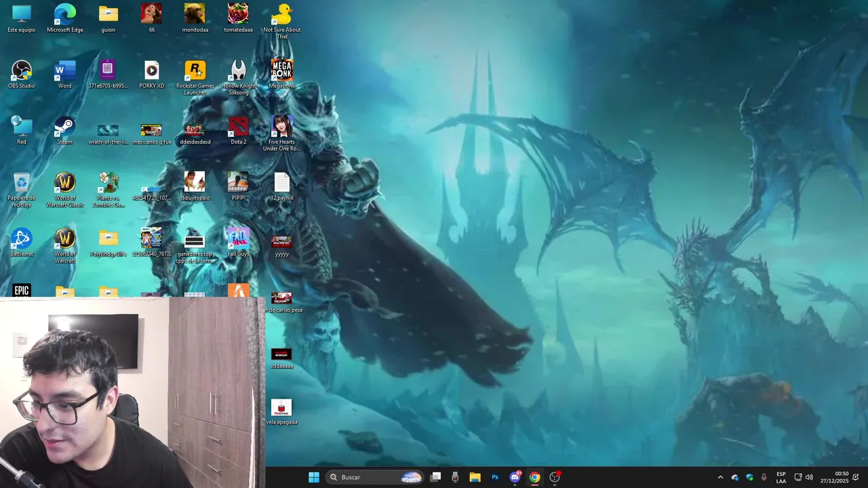This screenshot has height=488, width=868.
Task: Click the Buscar taskbar search box
Action: tap(375, 477)
